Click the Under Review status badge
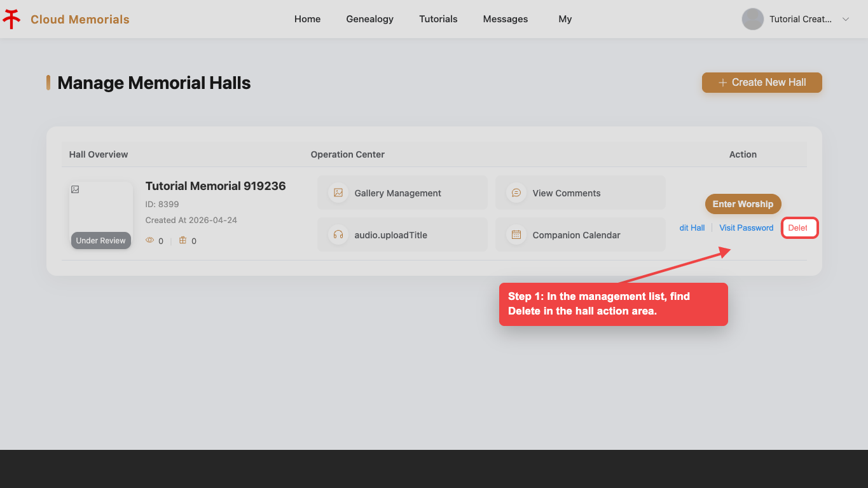The height and width of the screenshot is (488, 868). click(101, 241)
